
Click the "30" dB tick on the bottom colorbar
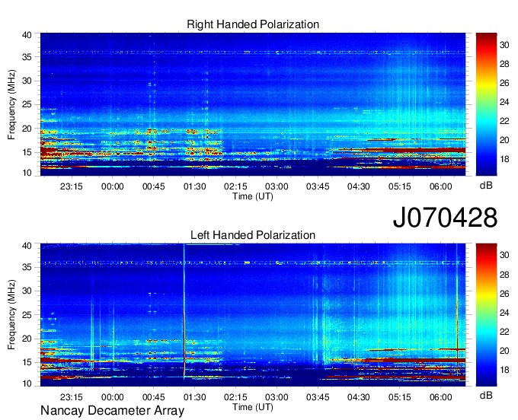click(504, 256)
